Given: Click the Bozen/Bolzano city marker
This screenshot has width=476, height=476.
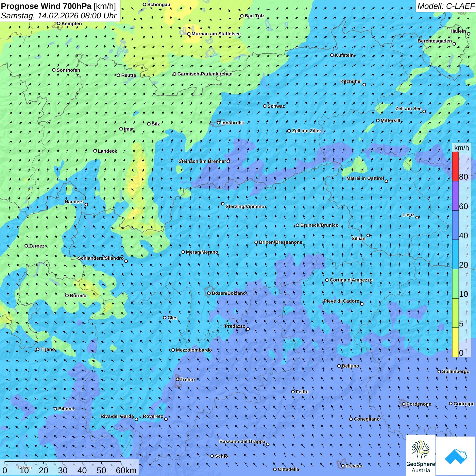Looking at the screenshot, I should click(x=209, y=293).
